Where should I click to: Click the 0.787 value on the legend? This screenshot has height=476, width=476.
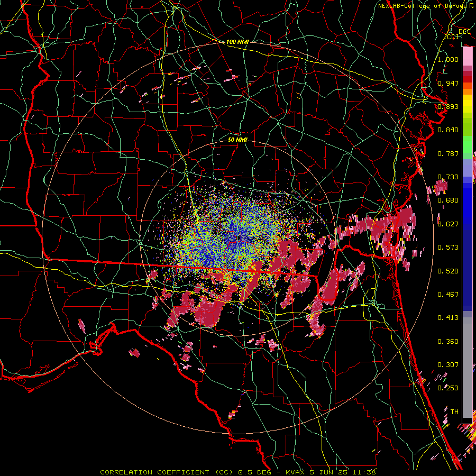click(x=448, y=153)
